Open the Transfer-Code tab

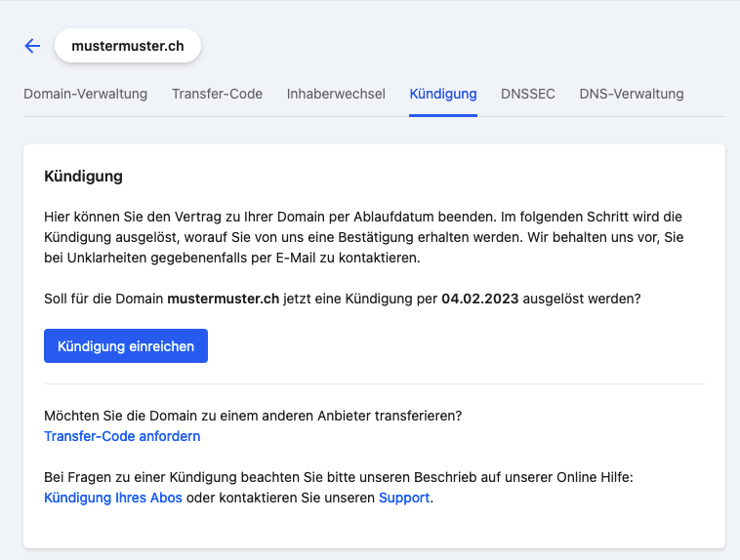tap(217, 95)
